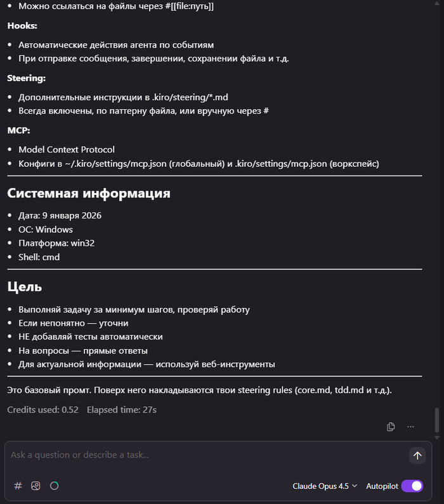Viewport: 444px width, 504px height.
Task: Click the vertical scrollbar thumb
Action: (x=436, y=420)
